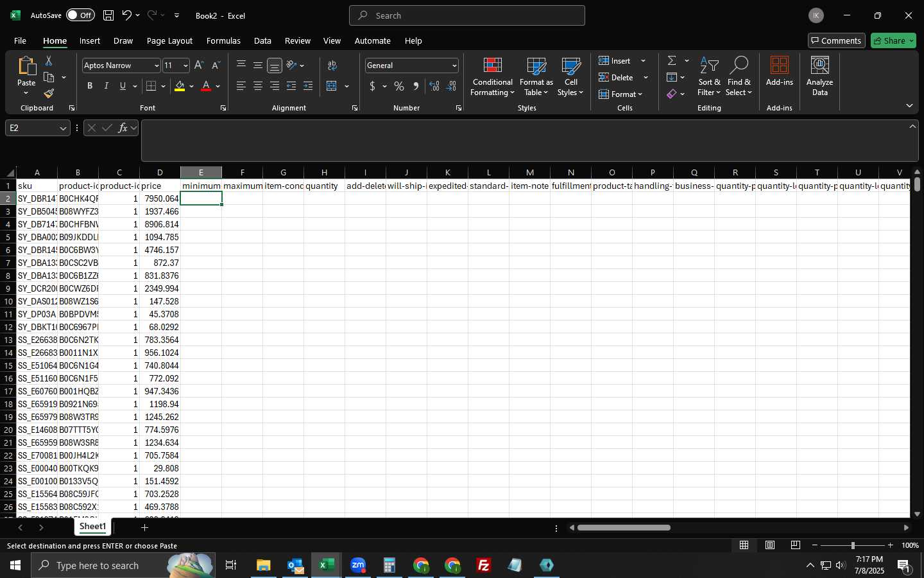Click the Wrap Text icon
This screenshot has height=578, width=924.
tap(332, 66)
